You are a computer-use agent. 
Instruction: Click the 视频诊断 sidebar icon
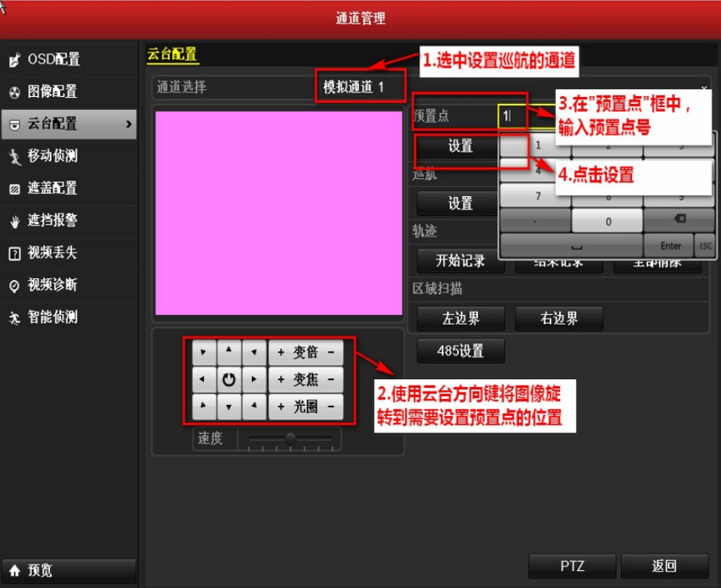(x=15, y=285)
